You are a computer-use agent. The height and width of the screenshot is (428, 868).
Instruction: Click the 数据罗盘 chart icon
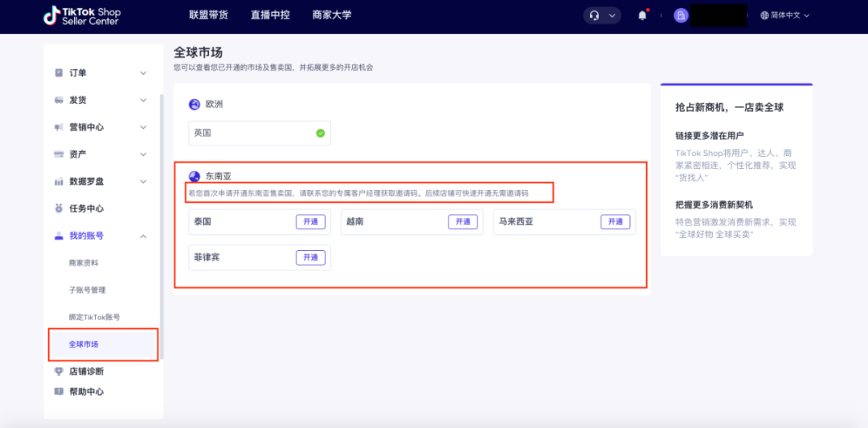[x=59, y=181]
